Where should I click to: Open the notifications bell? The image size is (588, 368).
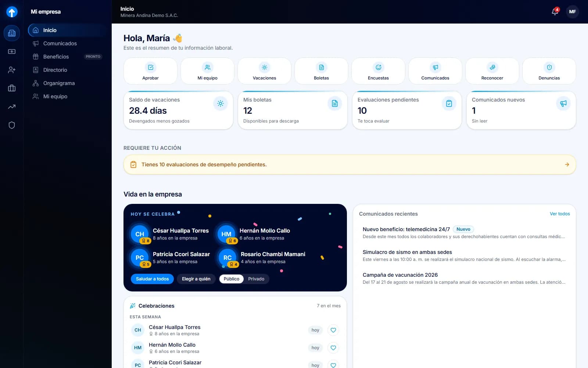point(555,11)
